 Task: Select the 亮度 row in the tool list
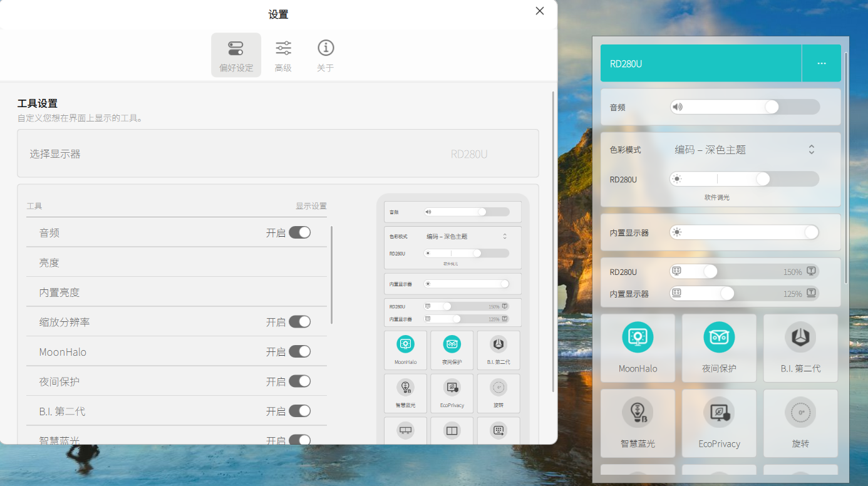(x=177, y=262)
